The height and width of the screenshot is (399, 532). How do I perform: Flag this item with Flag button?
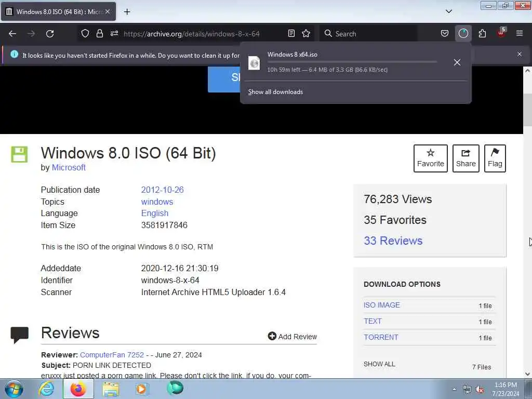(495, 158)
